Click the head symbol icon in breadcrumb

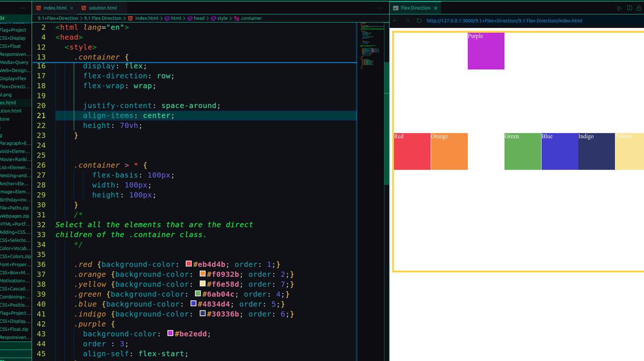[189, 18]
